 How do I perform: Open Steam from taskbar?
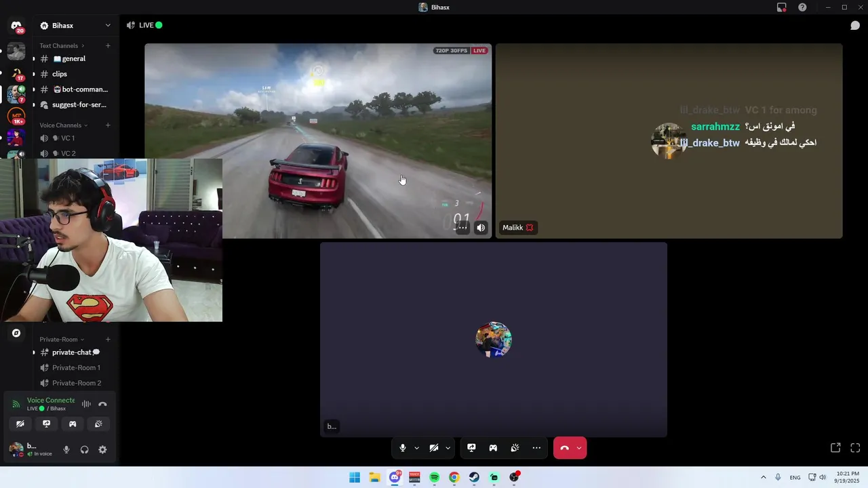point(474,477)
